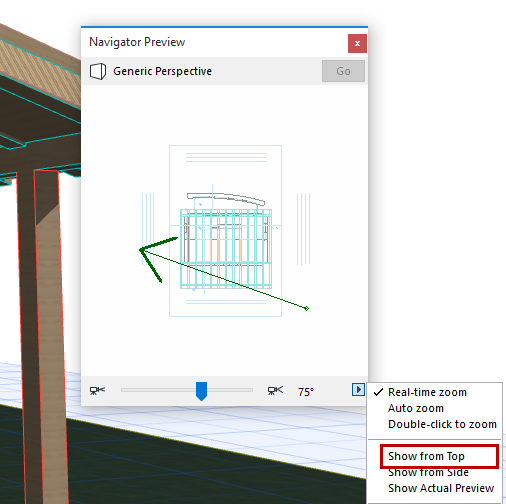Choose Show Actual Preview menu entry
This screenshot has height=504, width=506.
[x=441, y=488]
